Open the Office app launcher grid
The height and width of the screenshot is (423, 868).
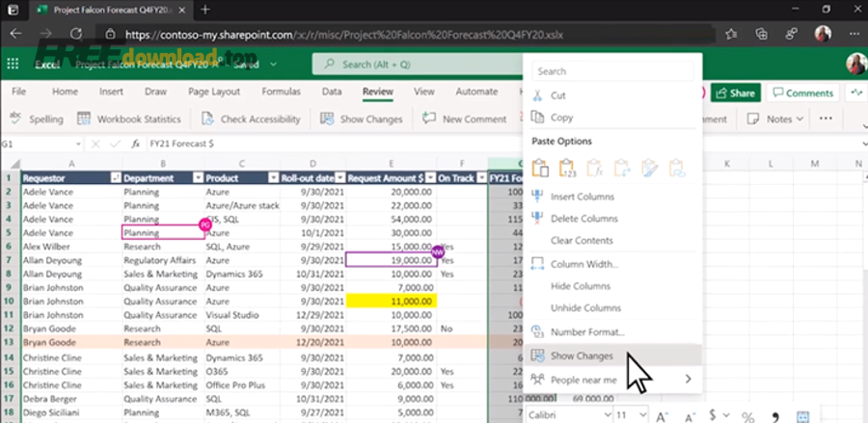(x=13, y=65)
